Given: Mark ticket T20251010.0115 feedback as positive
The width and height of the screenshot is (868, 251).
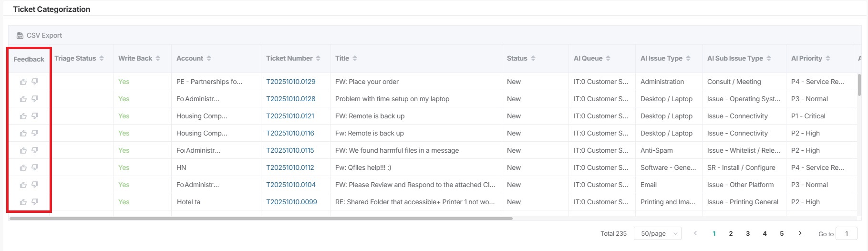Looking at the screenshot, I should (23, 150).
